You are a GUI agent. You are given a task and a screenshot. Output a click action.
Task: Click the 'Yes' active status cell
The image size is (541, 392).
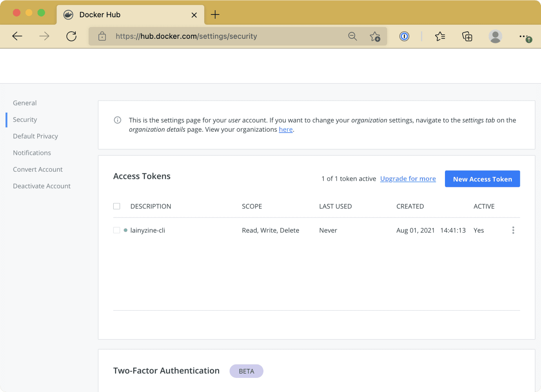click(x=479, y=230)
